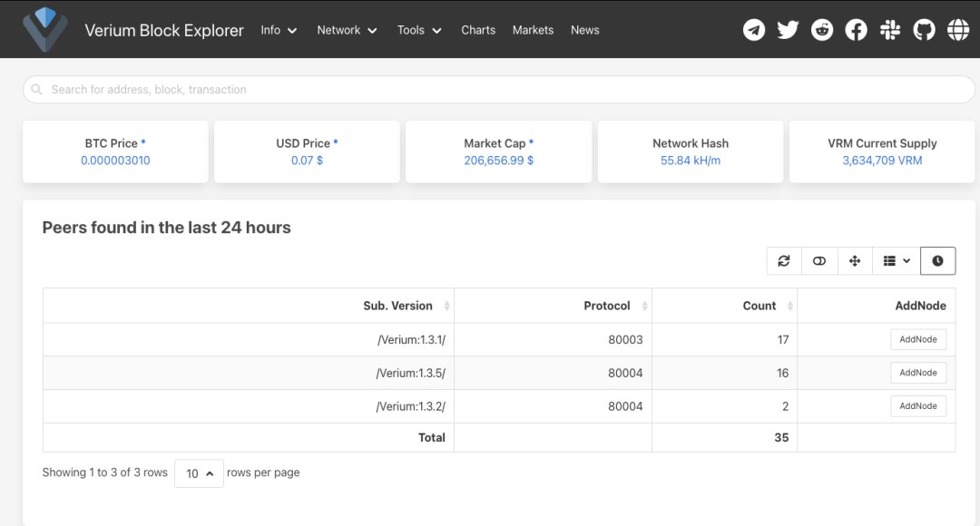Screen dimensions: 980x526
Task: Click supply value 3,634,709 VRM
Action: tap(882, 160)
